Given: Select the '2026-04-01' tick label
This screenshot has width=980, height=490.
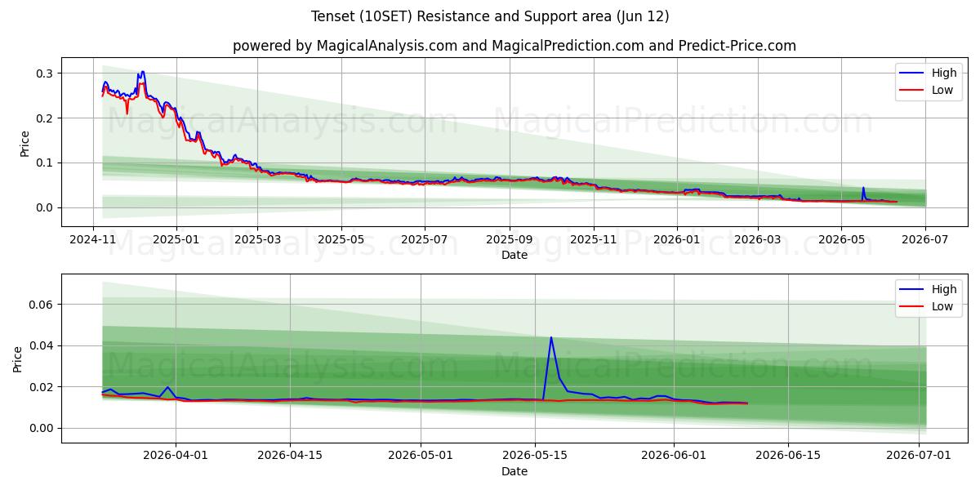Looking at the screenshot, I should tap(176, 456).
